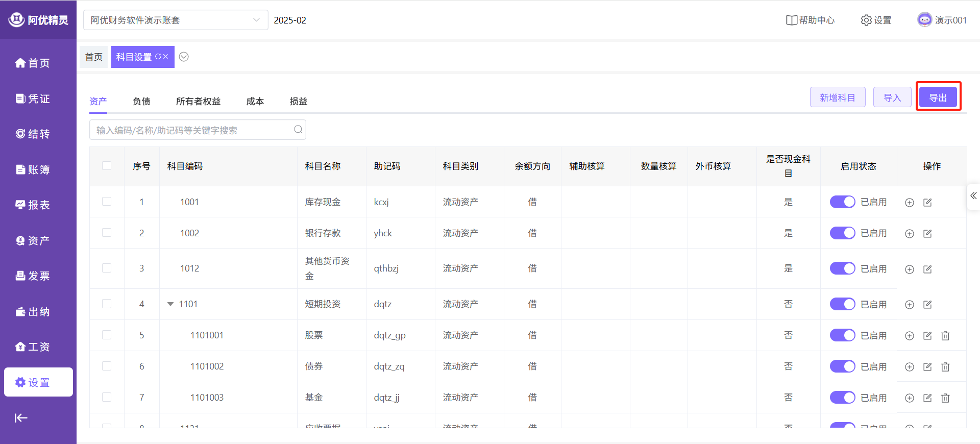The height and width of the screenshot is (444, 980).
Task: Collapse the 1101 短期投资 tree node
Action: pos(170,304)
